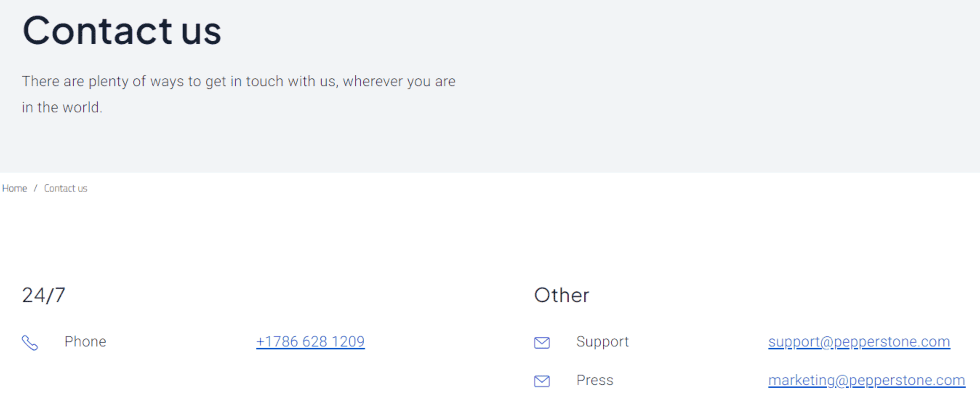The width and height of the screenshot is (980, 397).
Task: Click the envelope icon beside Support
Action: (542, 342)
